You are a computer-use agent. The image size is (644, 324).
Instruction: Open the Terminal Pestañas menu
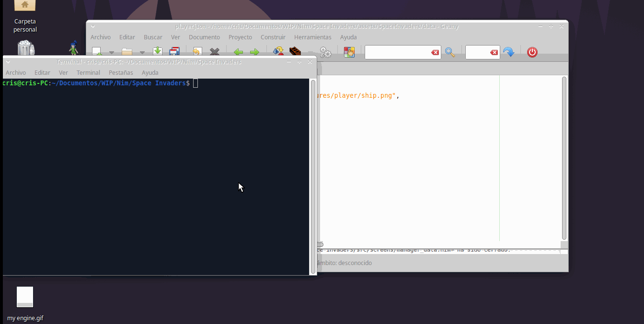[121, 72]
